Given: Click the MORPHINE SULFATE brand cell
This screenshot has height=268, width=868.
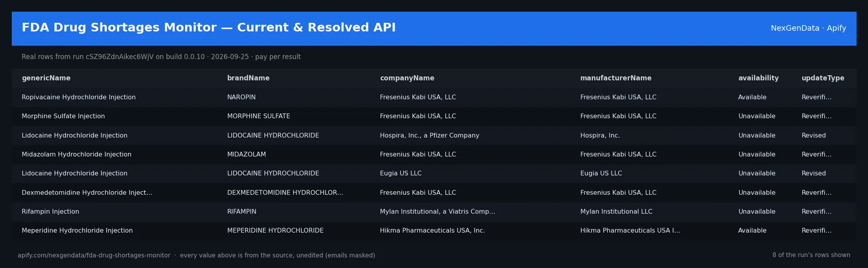Looking at the screenshot, I should click(x=258, y=116).
